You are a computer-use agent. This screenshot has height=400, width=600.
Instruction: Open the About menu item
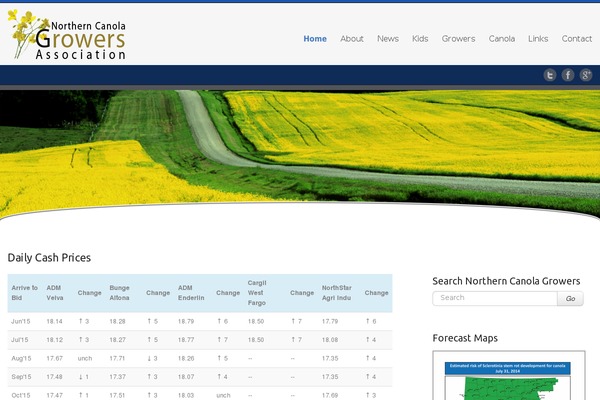pos(352,39)
